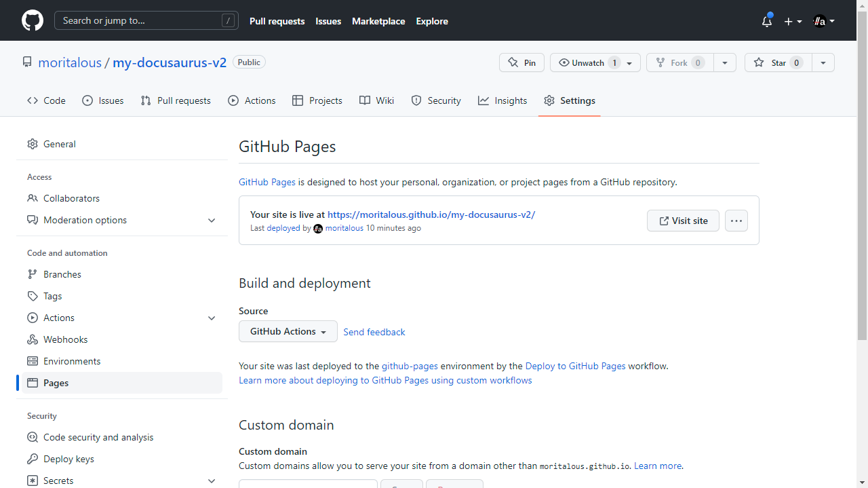Switch to the Code tab
Image resolution: width=868 pixels, height=488 pixels.
point(47,100)
